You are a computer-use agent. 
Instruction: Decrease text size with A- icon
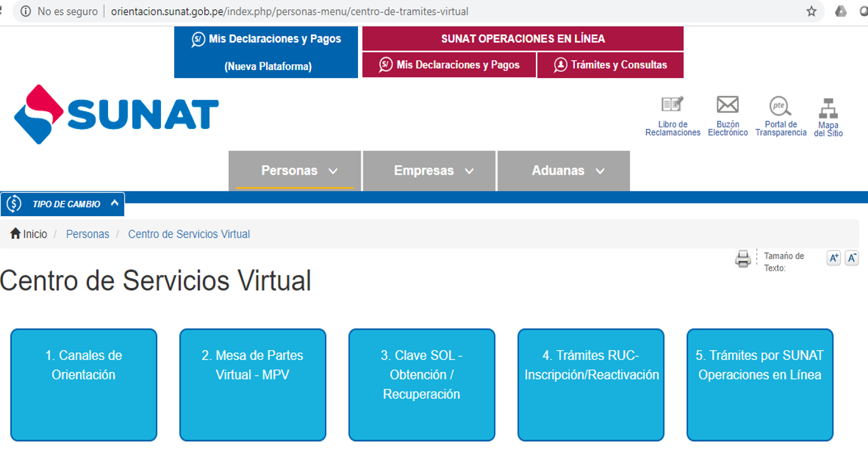click(851, 257)
